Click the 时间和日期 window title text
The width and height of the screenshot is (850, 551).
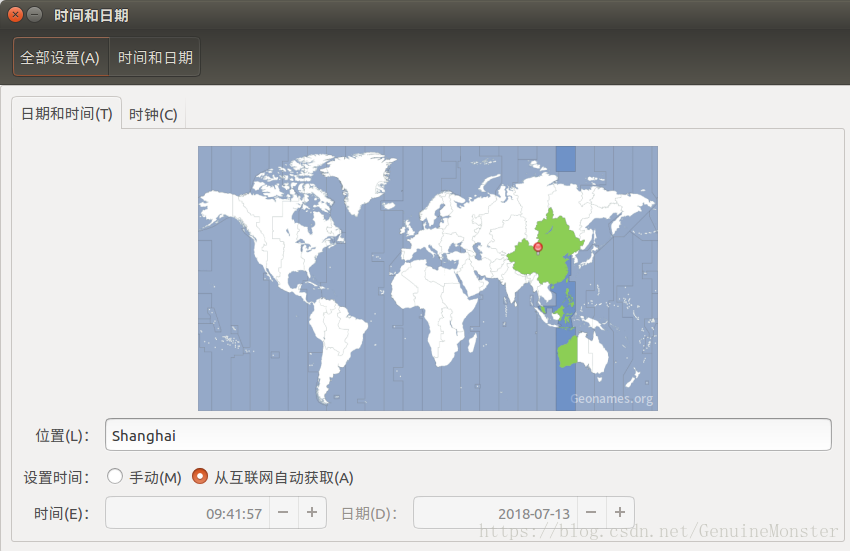click(91, 15)
